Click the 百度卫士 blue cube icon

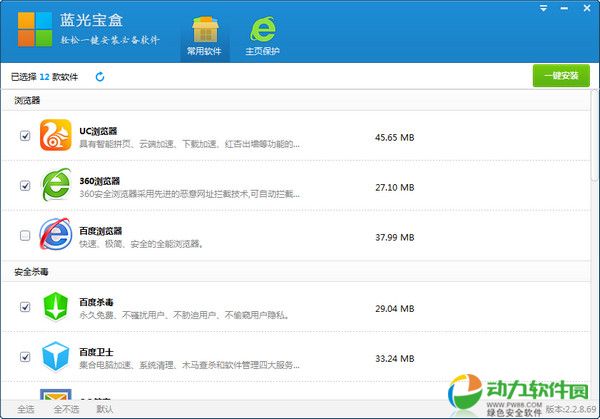[x=57, y=356]
